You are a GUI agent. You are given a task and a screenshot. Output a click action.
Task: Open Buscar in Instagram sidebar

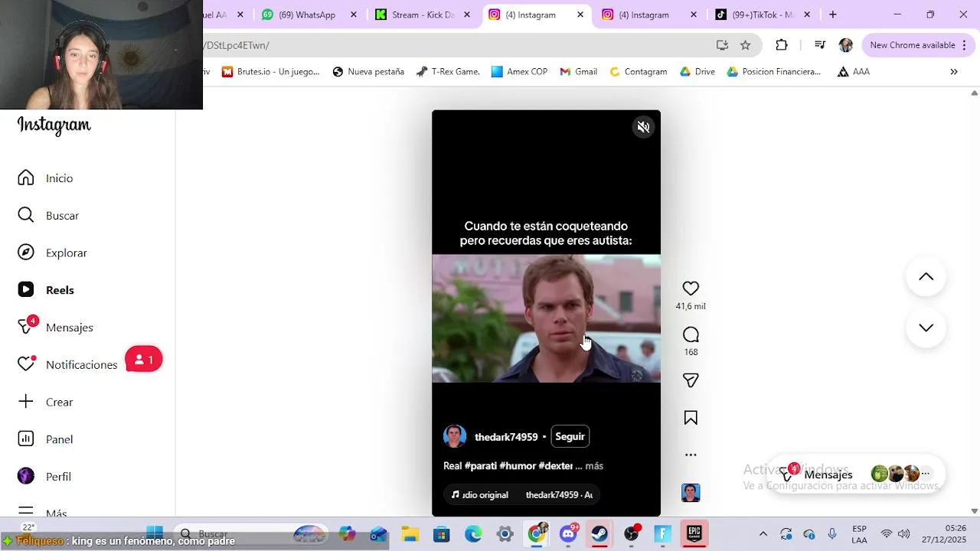point(48,216)
